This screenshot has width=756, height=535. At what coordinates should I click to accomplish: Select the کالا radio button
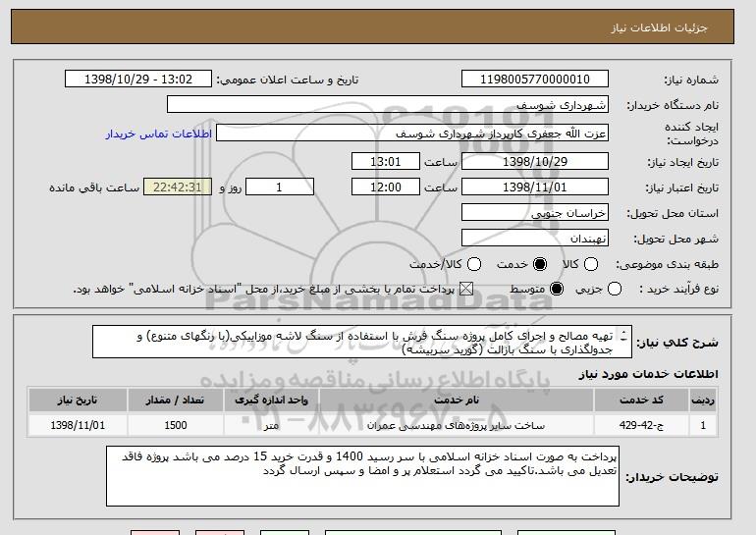point(591,264)
